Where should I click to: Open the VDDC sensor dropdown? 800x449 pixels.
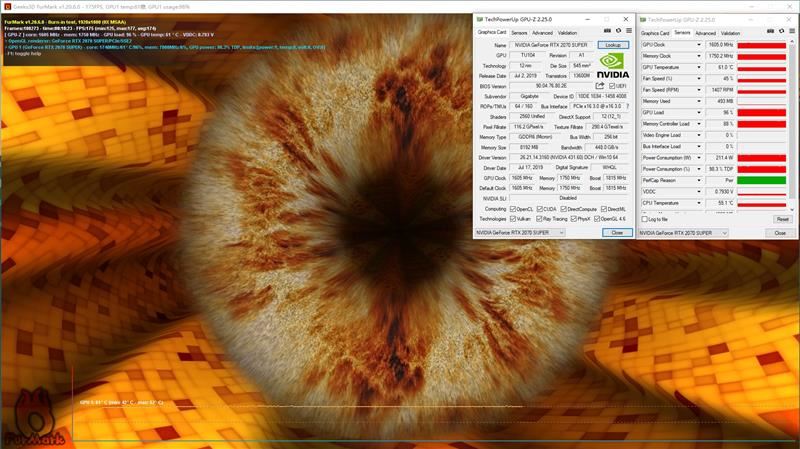click(699, 191)
